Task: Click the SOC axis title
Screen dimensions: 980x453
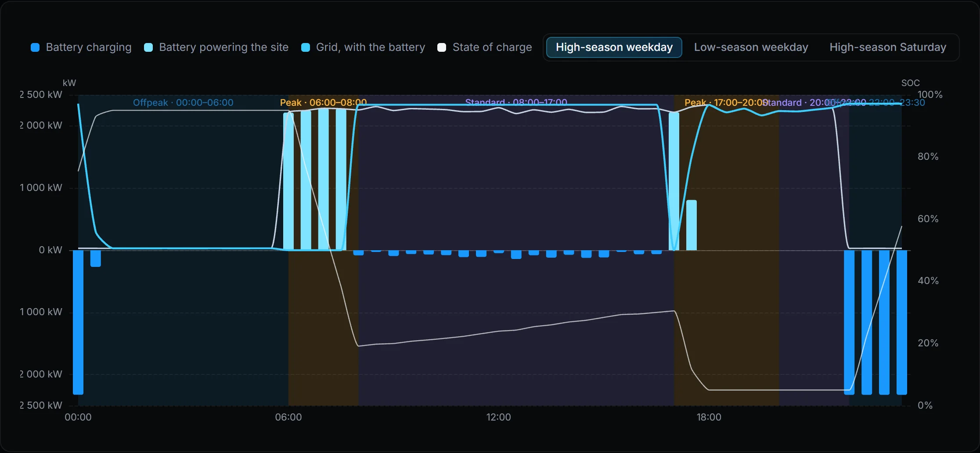Action: click(x=910, y=83)
